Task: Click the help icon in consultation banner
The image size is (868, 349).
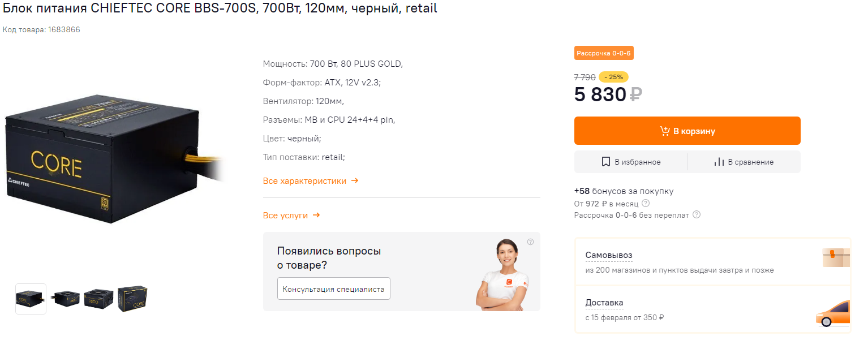Action: 530,242
